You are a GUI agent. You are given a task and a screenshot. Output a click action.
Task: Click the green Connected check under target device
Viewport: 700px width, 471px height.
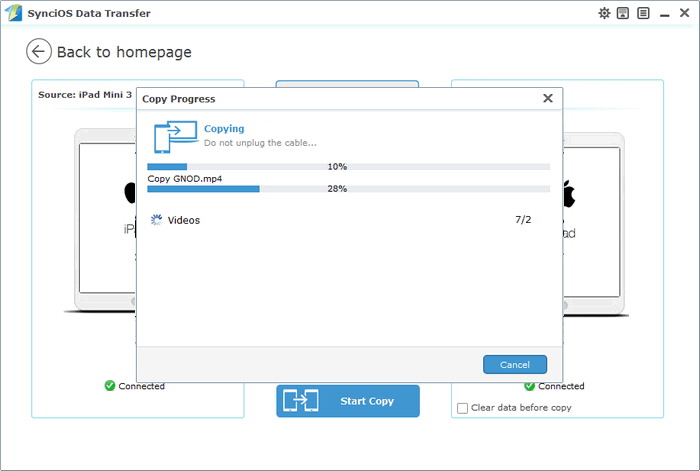point(529,386)
